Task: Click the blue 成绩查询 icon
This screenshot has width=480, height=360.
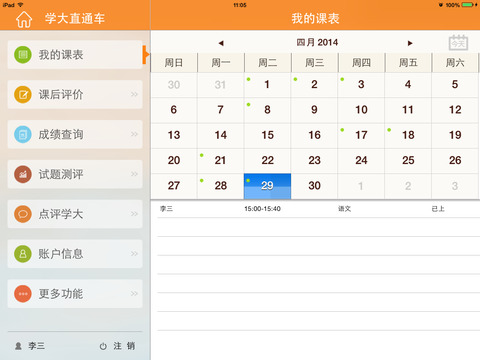Action: pyautogui.click(x=23, y=134)
